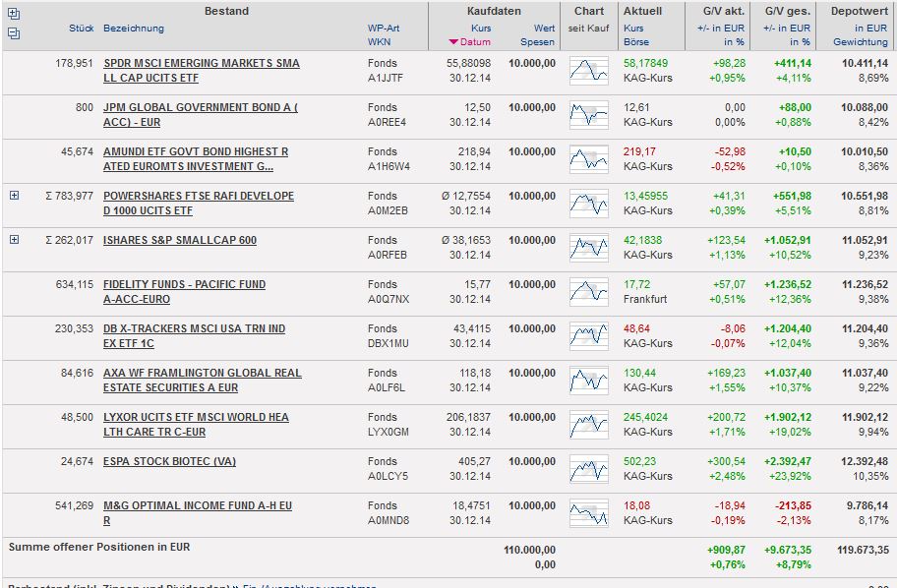The height and width of the screenshot is (588, 897).
Task: Open the JPM Global Government Bond chart thumbnail
Action: [588, 115]
